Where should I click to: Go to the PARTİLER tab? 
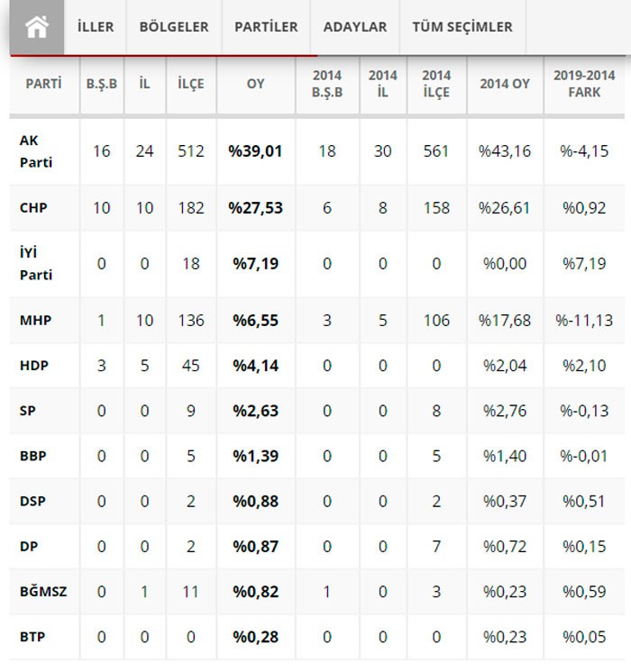click(266, 27)
